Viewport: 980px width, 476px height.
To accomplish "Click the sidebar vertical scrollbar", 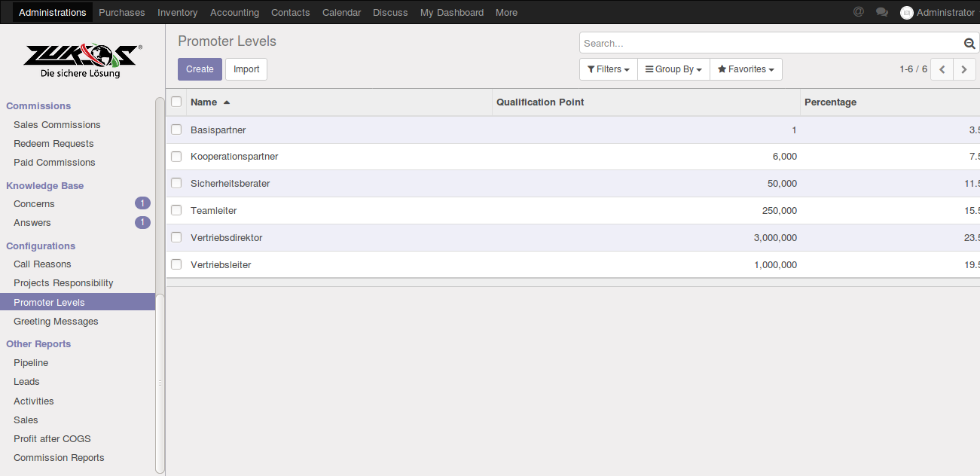I will pyautogui.click(x=160, y=285).
